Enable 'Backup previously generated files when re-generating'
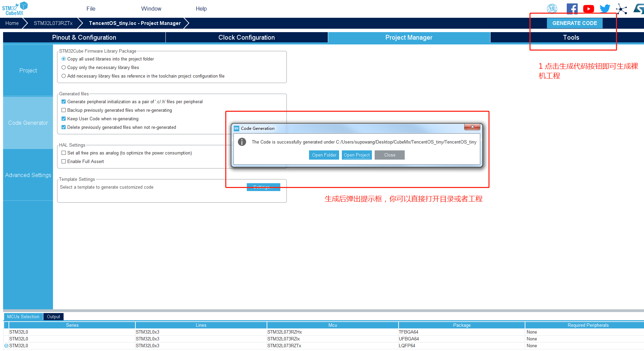644x351 pixels. (x=64, y=110)
